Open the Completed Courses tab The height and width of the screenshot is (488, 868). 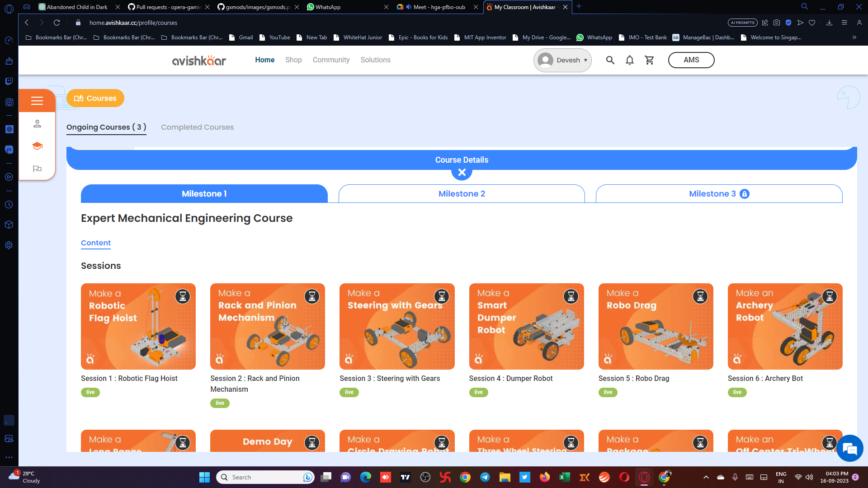pyautogui.click(x=197, y=127)
